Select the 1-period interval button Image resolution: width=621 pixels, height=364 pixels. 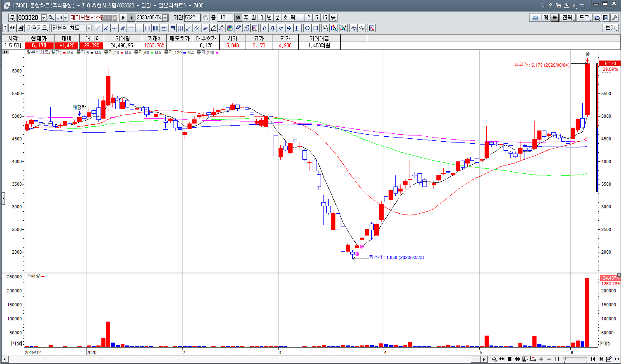(301, 18)
